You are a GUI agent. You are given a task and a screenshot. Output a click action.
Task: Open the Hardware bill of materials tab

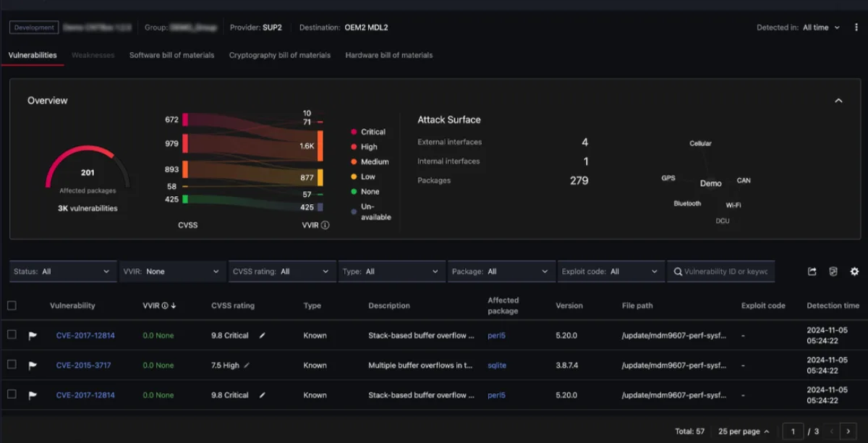tap(389, 55)
